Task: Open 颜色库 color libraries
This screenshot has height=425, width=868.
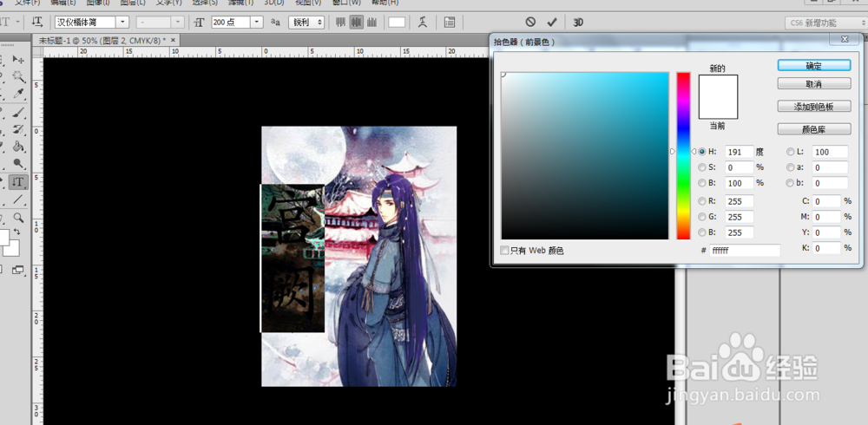Action: [814, 129]
